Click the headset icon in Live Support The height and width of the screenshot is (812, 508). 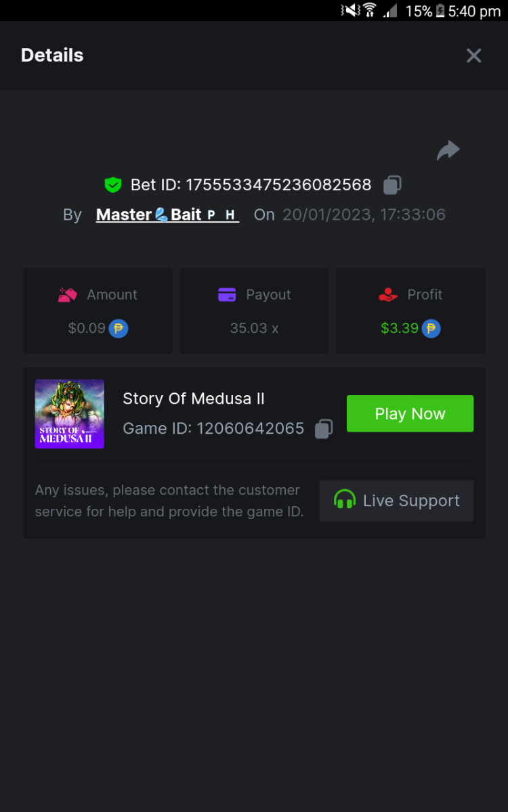345,500
